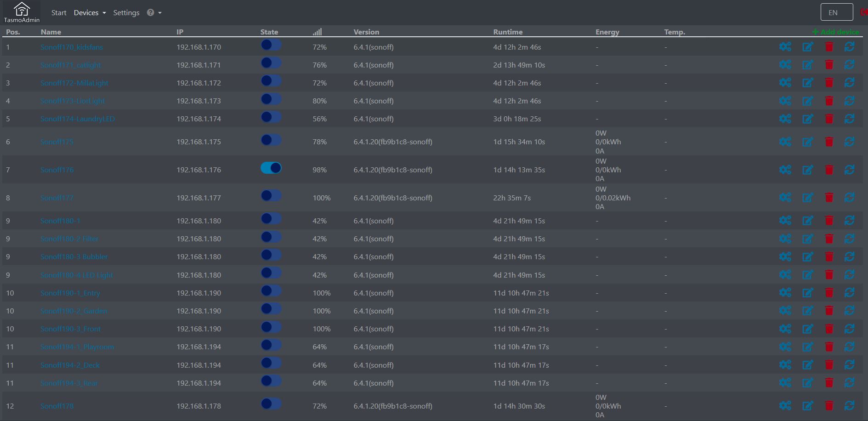Toggle power for Sonoff174-LaundryLED

(271, 117)
